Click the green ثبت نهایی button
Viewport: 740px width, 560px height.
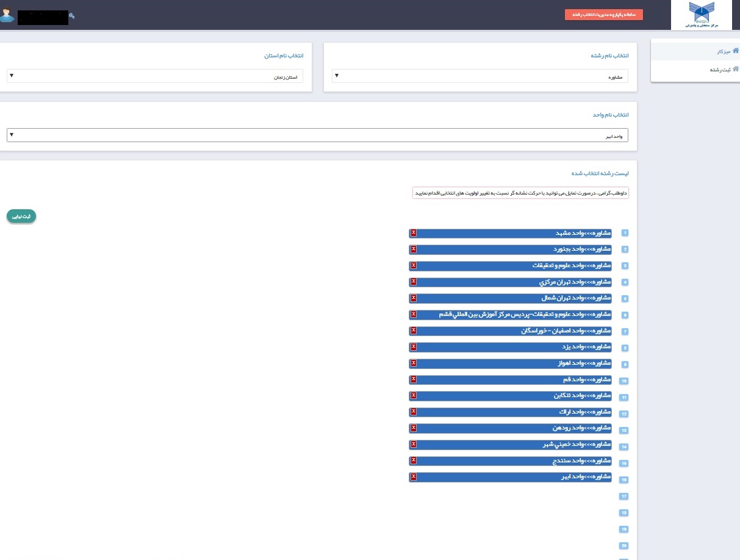point(21,217)
